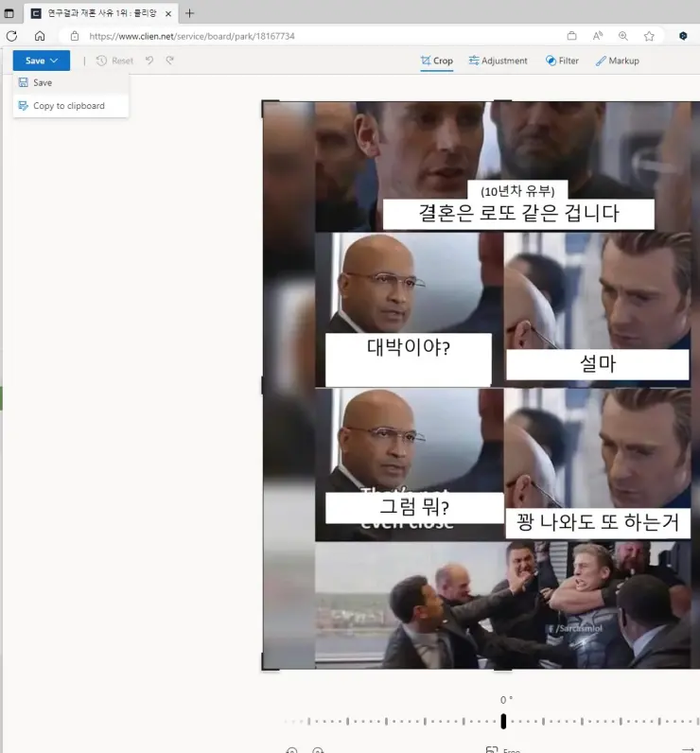Screen dimensions: 700x753
Task: Add this page to favorites
Action: (x=649, y=36)
